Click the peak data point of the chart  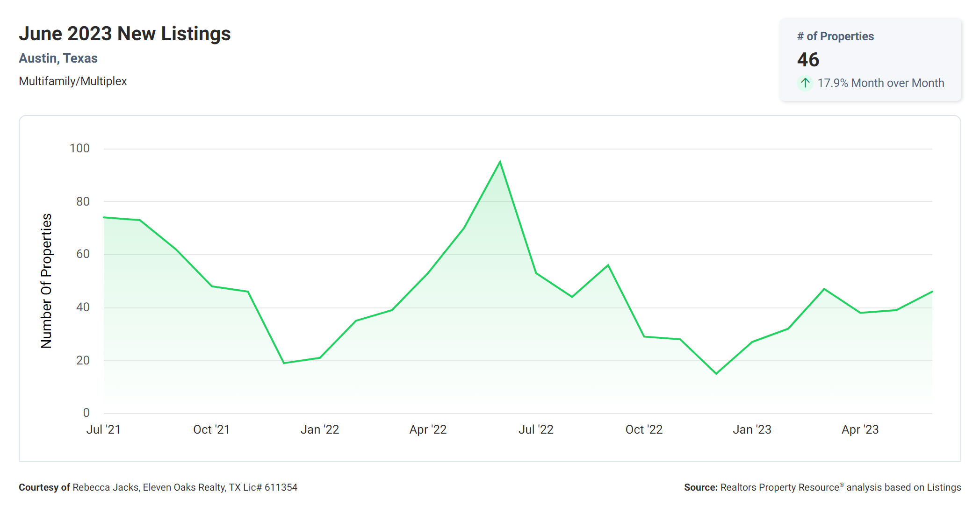(500, 162)
